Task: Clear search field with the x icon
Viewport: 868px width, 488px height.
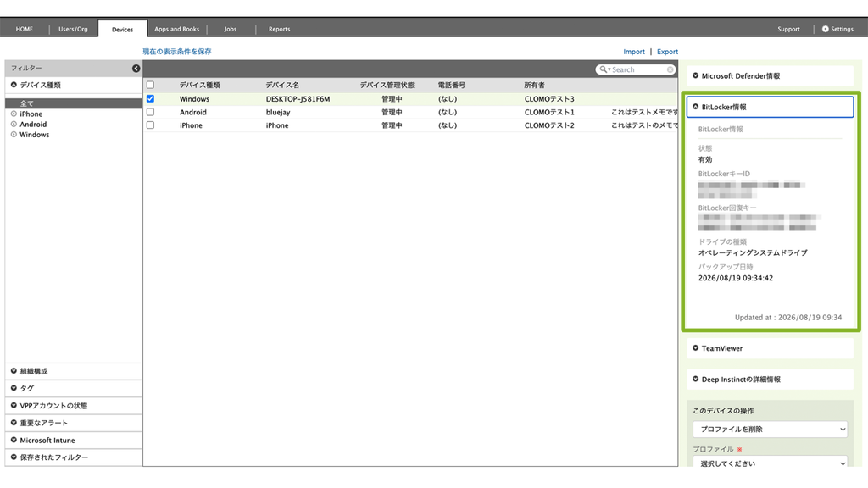Action: pos(670,69)
